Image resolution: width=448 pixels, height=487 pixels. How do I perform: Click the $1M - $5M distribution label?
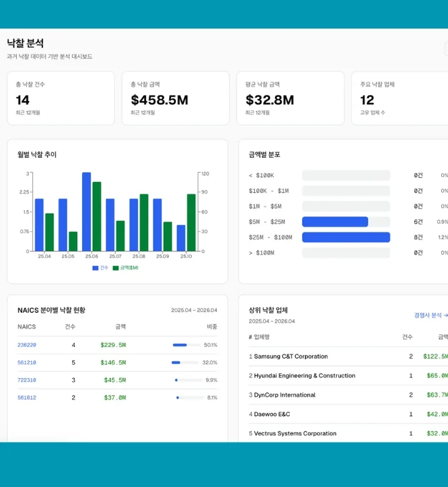pyautogui.click(x=265, y=206)
